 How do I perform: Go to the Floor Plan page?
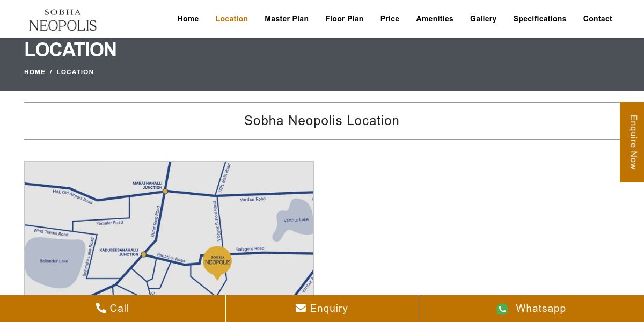point(345,19)
